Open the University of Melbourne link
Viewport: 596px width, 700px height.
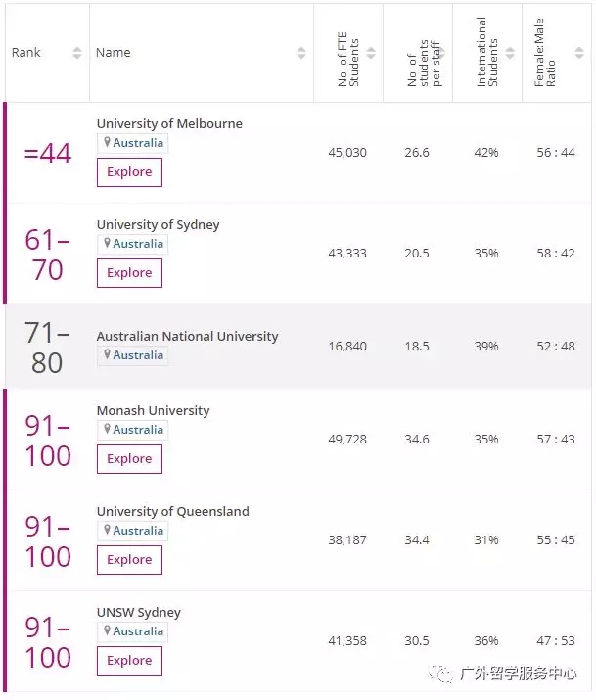(169, 124)
